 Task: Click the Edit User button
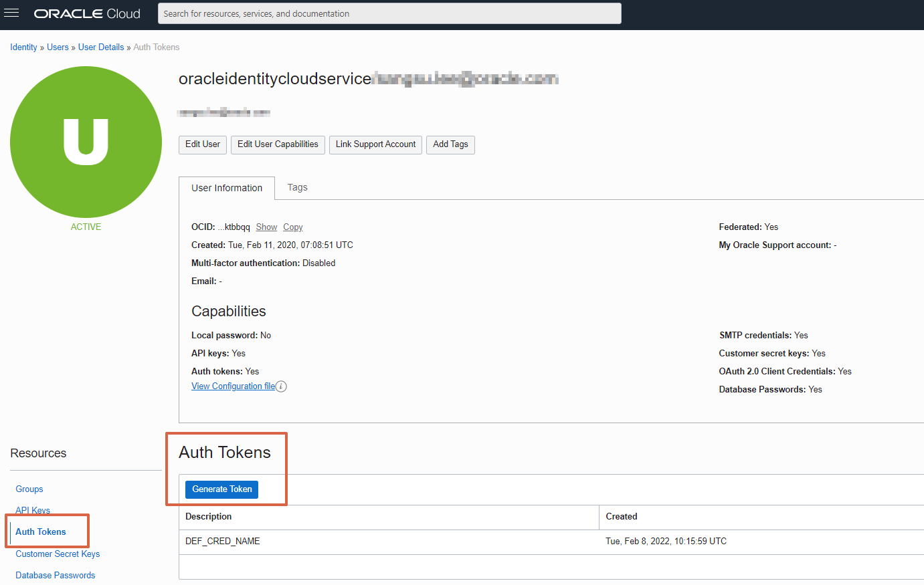203,144
